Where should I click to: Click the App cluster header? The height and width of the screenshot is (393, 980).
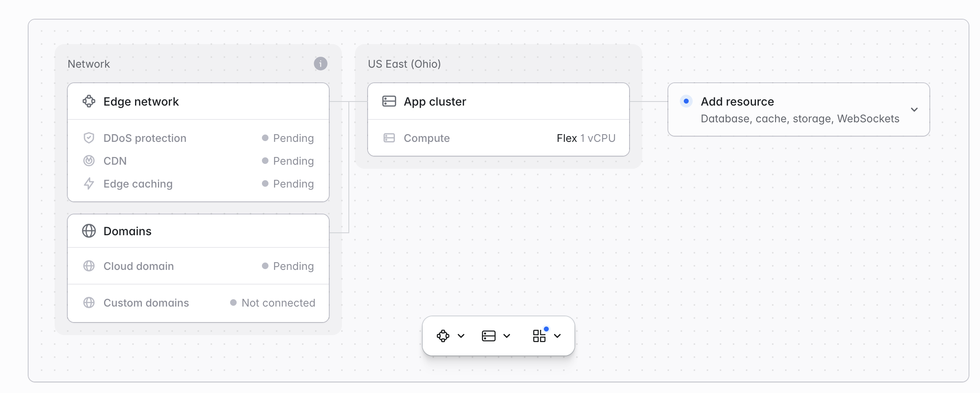(498, 101)
